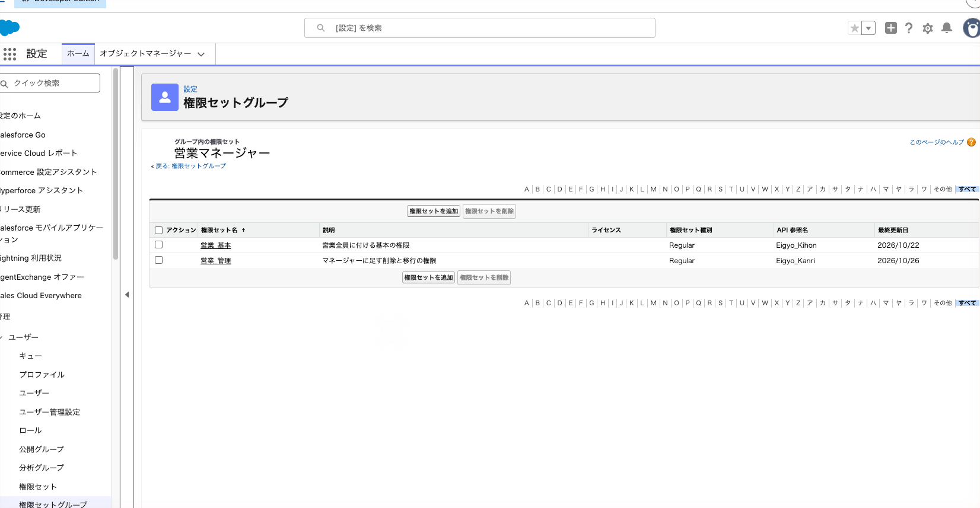Image resolution: width=980 pixels, height=508 pixels.
Task: Focus the [設定]を検索 search field
Action: click(x=479, y=28)
